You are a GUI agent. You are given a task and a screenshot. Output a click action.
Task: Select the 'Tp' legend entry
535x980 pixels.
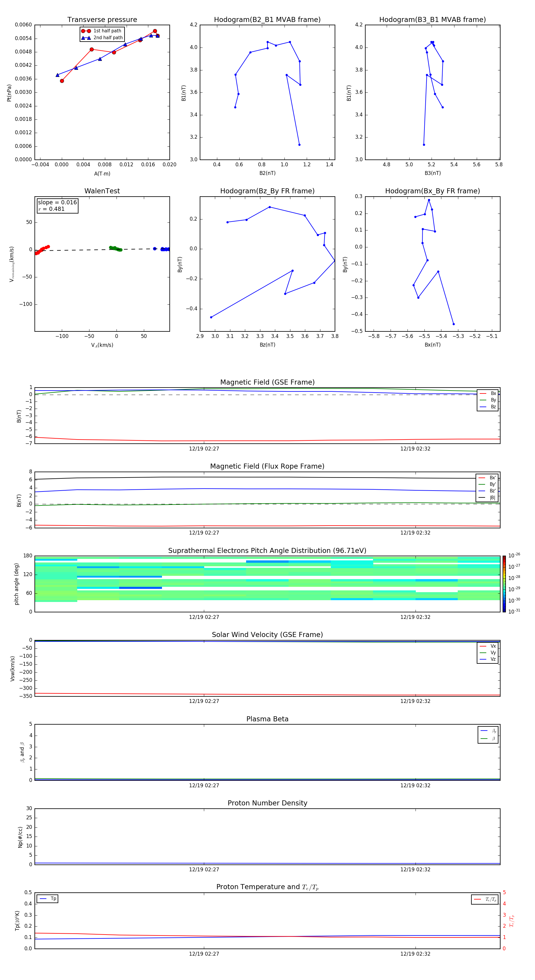coord(48,899)
